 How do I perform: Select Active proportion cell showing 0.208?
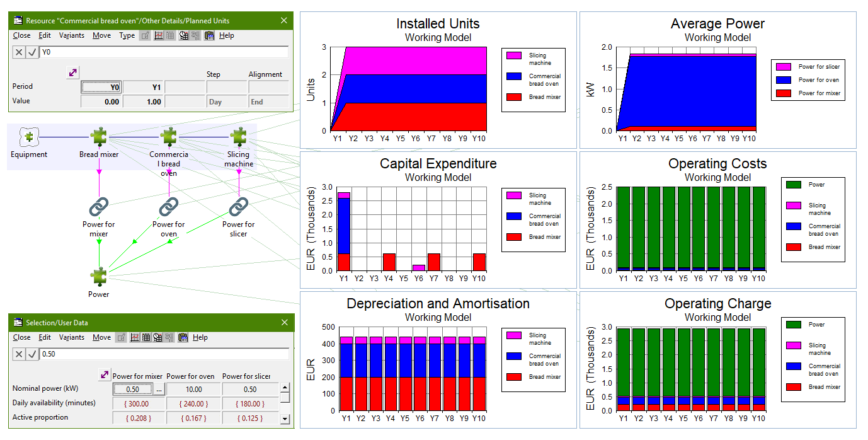[139, 418]
